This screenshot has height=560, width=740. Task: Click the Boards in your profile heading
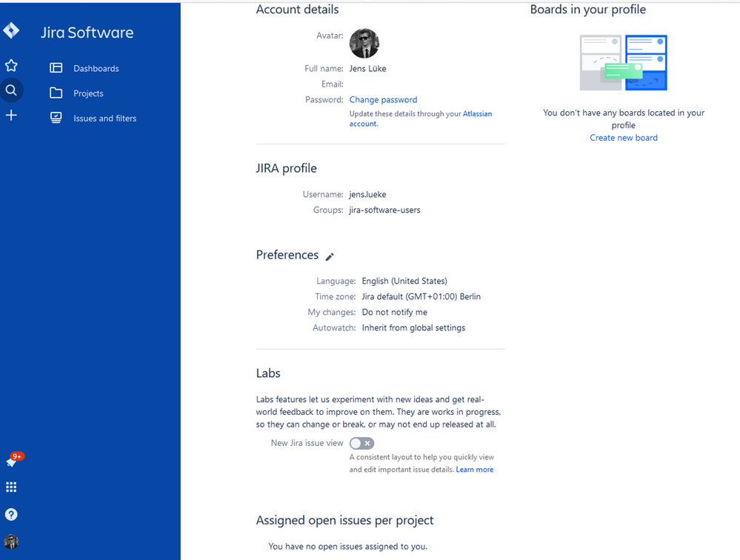tap(588, 10)
